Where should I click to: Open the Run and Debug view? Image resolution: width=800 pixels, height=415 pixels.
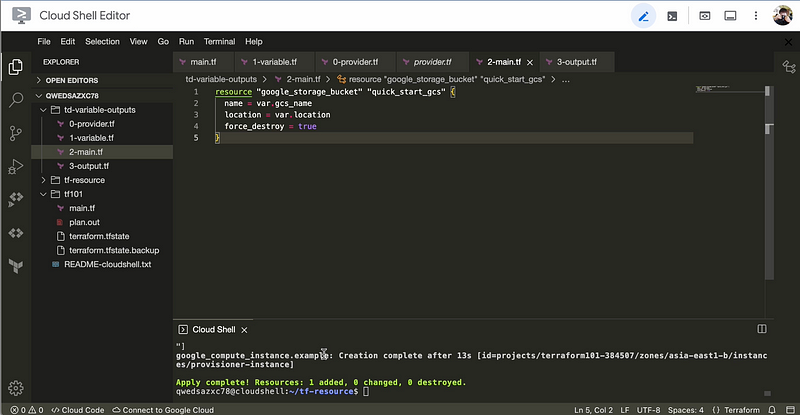point(16,166)
